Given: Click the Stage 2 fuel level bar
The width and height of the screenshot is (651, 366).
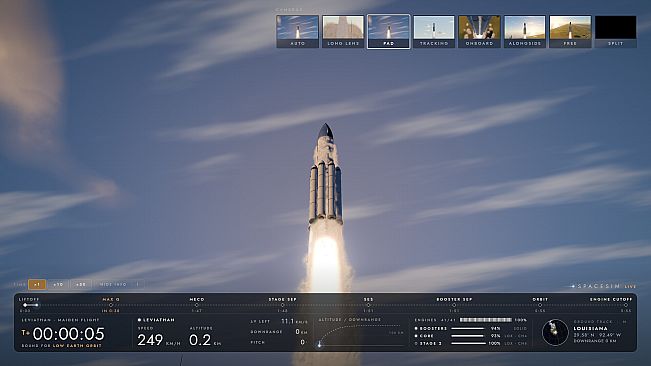Looking at the screenshot, I should 468,343.
